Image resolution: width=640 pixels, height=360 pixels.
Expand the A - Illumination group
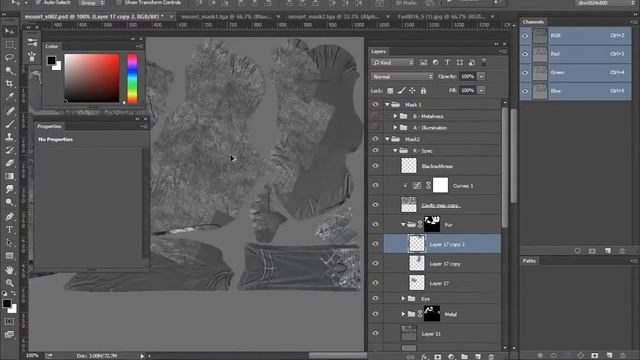(395, 128)
